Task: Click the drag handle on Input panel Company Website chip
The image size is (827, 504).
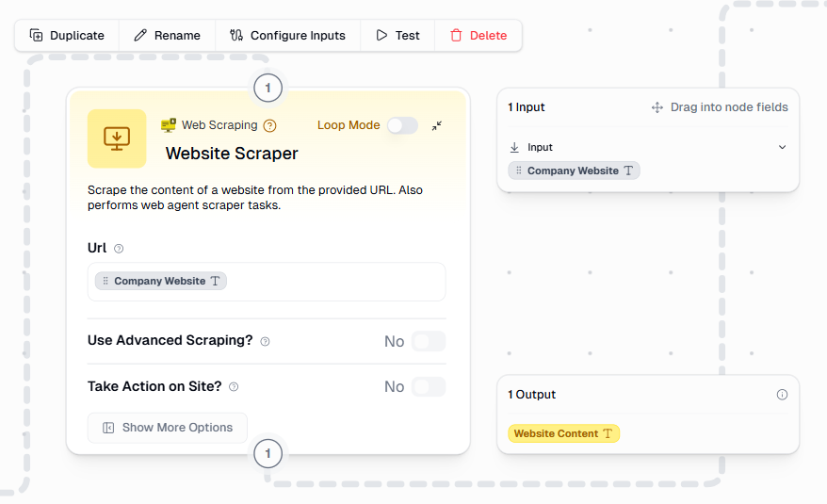Action: (519, 171)
